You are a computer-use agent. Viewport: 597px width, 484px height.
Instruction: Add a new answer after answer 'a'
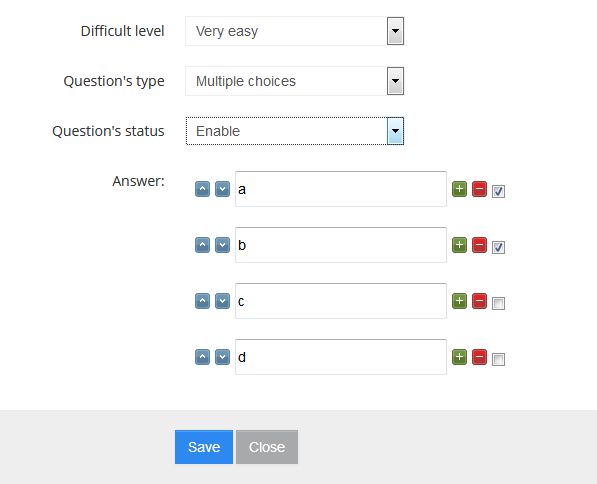pyautogui.click(x=460, y=189)
